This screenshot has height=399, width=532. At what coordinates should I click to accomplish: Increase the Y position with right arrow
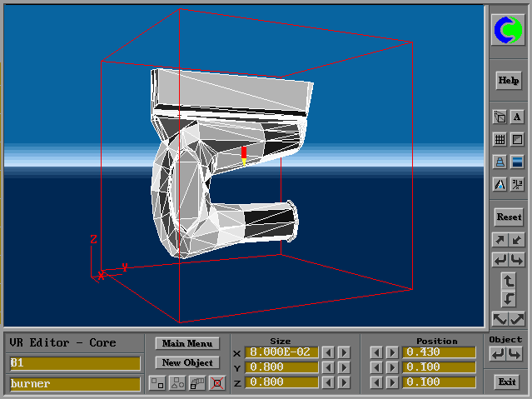click(390, 367)
